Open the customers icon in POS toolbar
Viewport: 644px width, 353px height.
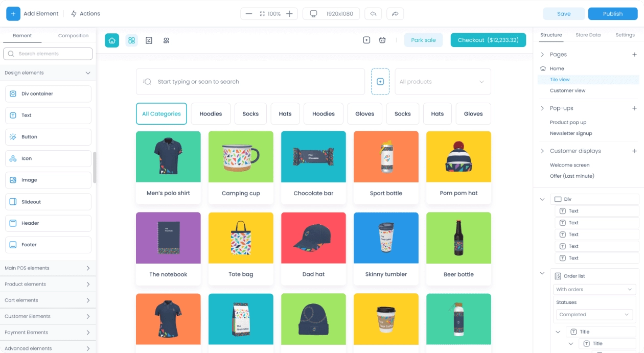[166, 40]
